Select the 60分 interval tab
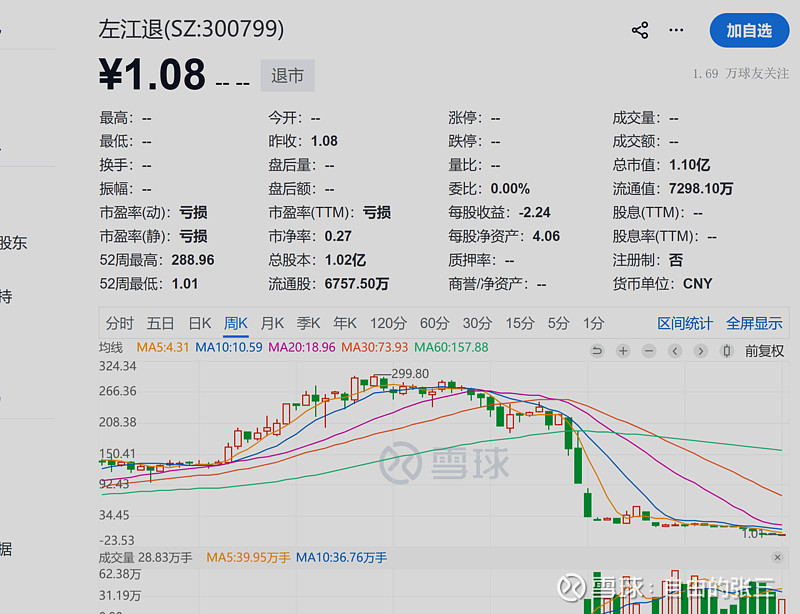The width and height of the screenshot is (800, 614). point(434,323)
